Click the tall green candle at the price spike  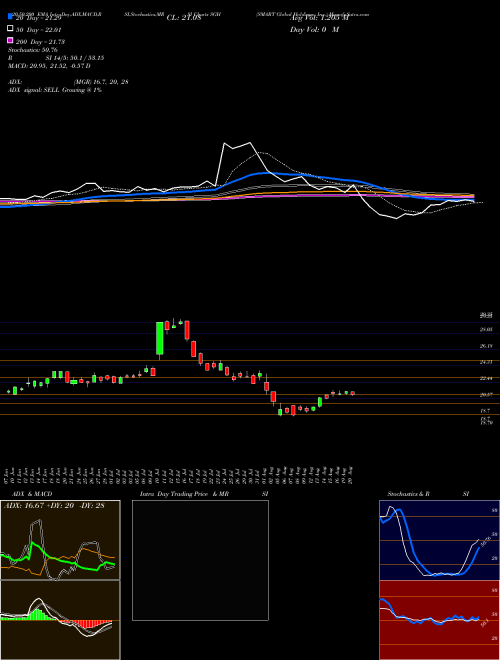pos(160,338)
